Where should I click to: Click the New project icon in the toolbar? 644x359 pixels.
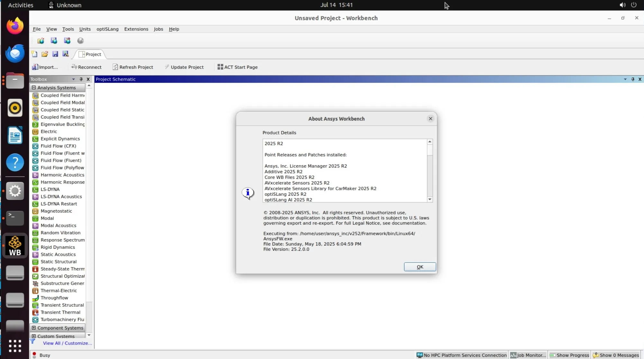[34, 54]
